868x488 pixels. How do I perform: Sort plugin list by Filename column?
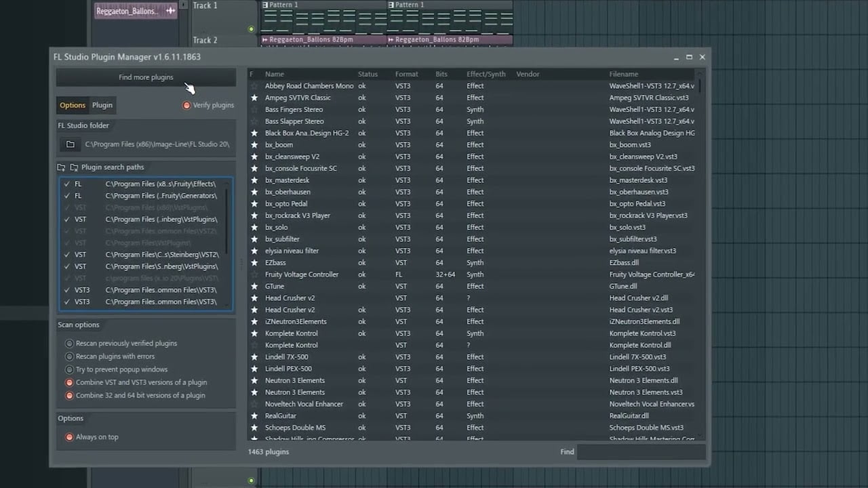(624, 74)
